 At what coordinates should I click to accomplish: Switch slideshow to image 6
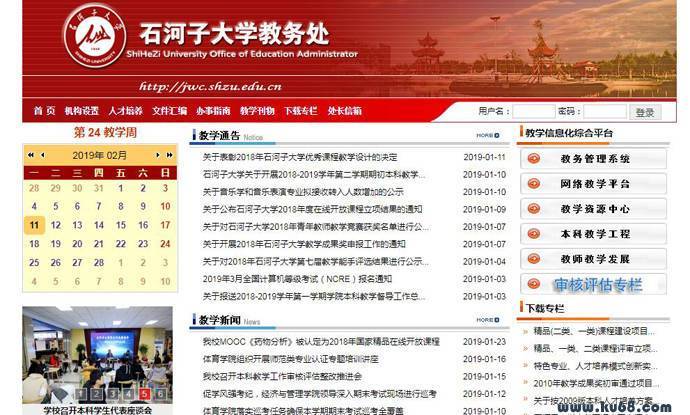(x=161, y=394)
